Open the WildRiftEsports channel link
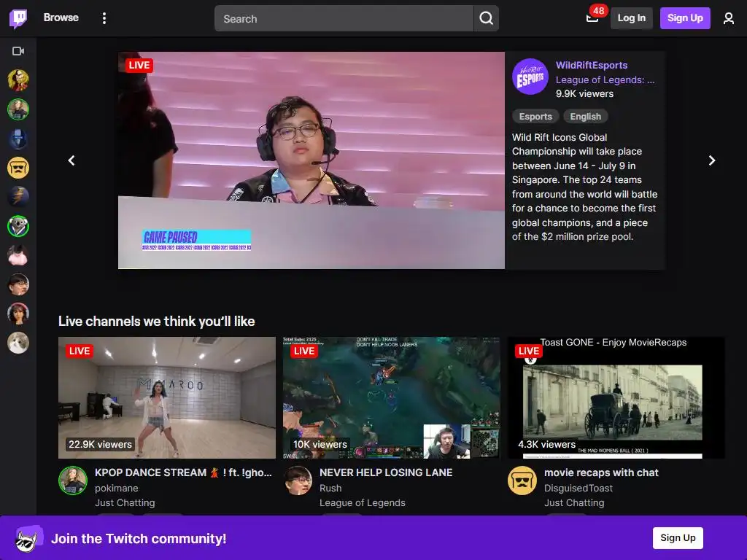747x560 pixels. tap(591, 65)
